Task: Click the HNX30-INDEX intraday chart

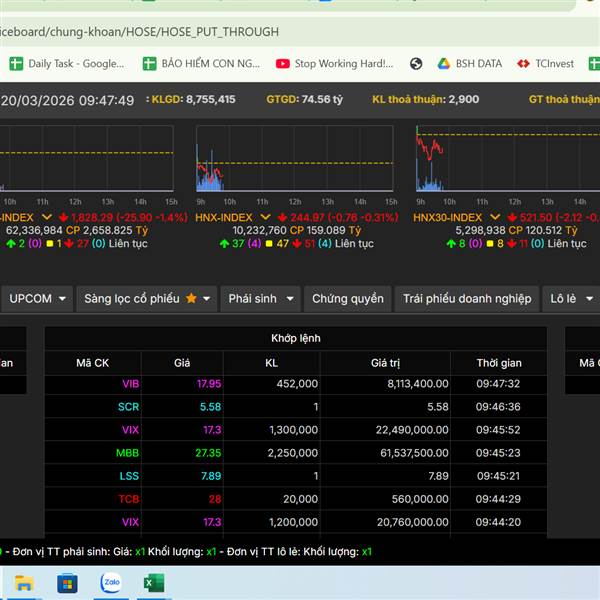Action: [508, 158]
